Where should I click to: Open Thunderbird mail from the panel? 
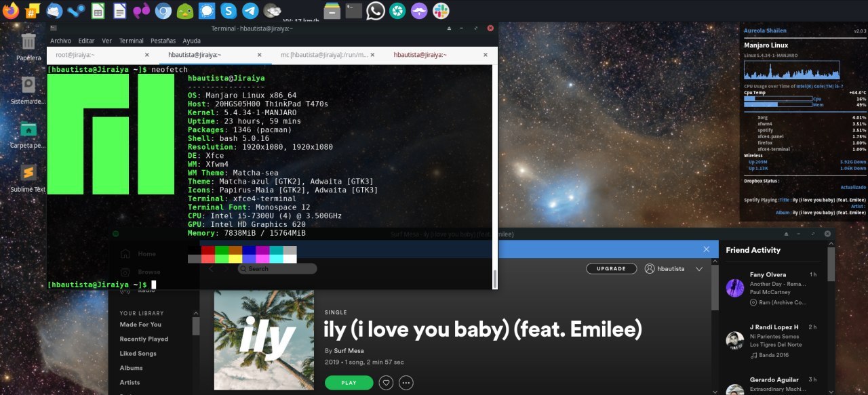coord(54,10)
